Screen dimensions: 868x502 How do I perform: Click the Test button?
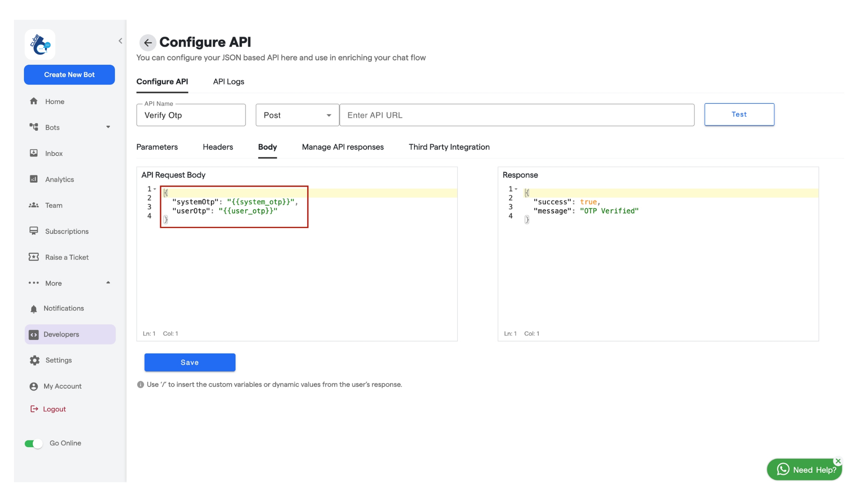pos(739,114)
